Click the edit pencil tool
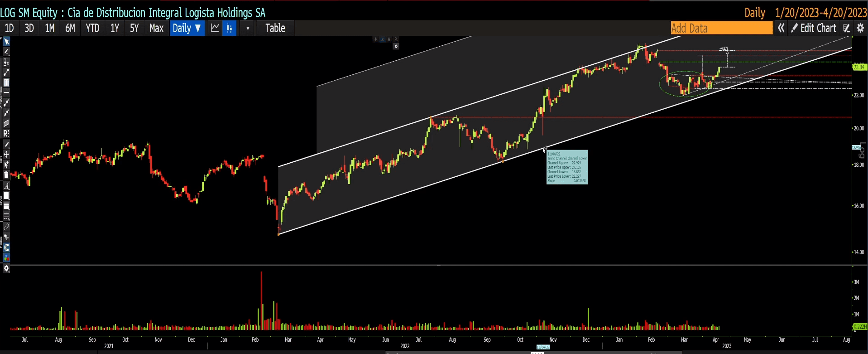 click(x=6, y=145)
